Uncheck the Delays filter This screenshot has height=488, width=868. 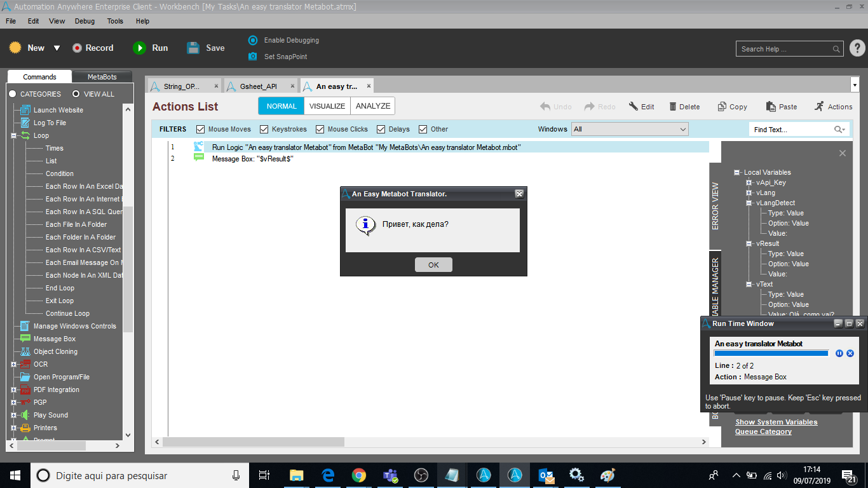coord(381,129)
